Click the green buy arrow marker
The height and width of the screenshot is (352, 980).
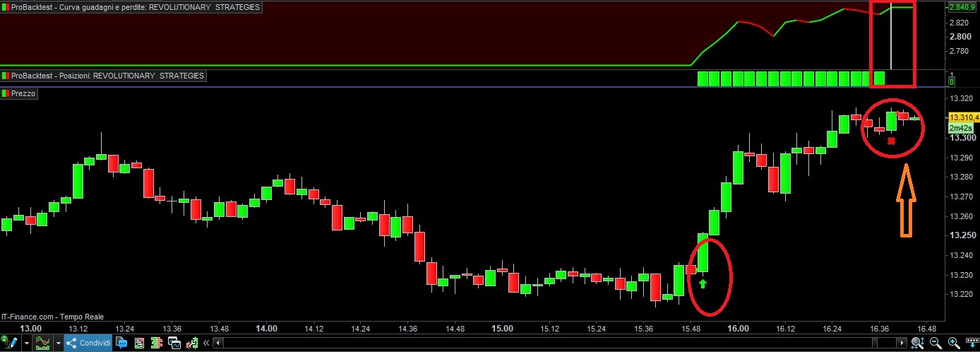703,283
